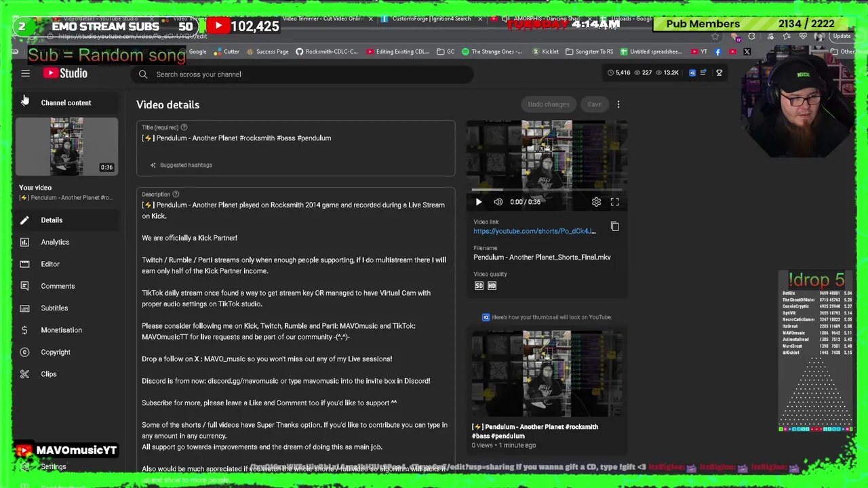Screen dimensions: 868x488
Task: Open the YouTube Studio hamburger menu
Action: coord(25,74)
